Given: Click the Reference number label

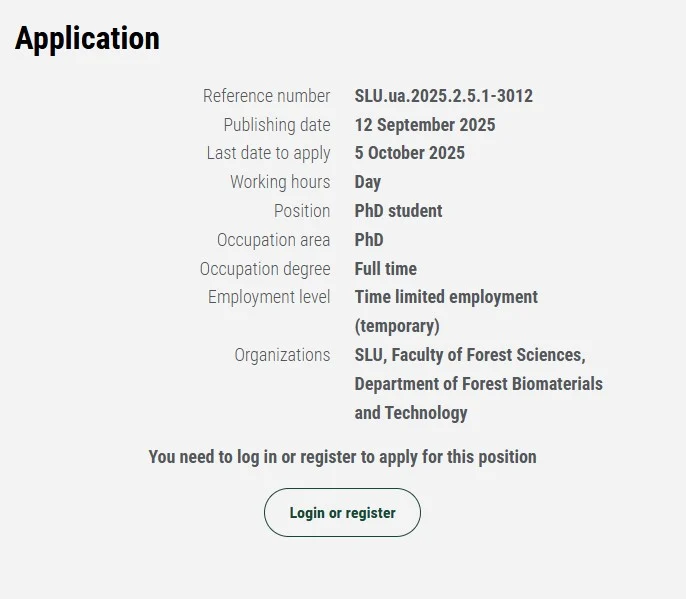Looking at the screenshot, I should 266,96.
